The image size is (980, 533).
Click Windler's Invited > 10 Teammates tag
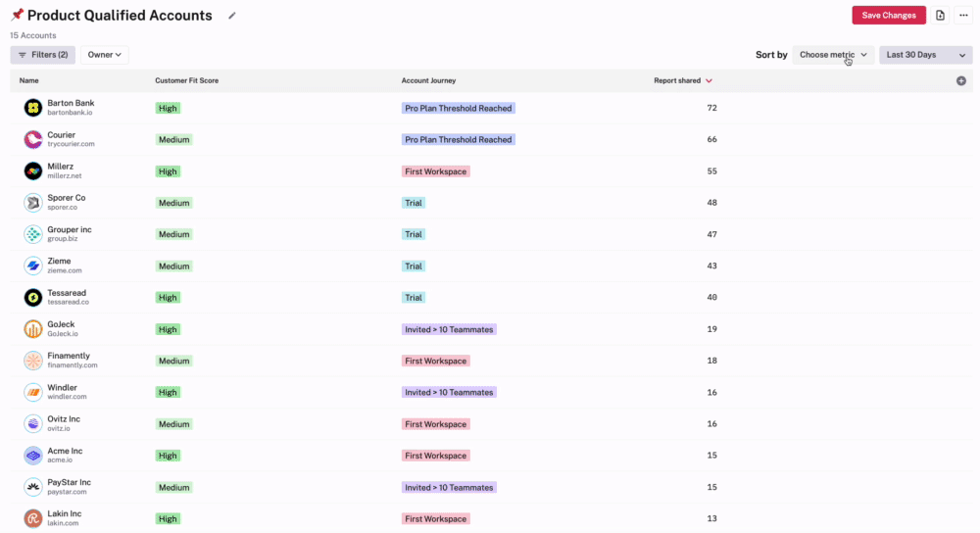449,393
